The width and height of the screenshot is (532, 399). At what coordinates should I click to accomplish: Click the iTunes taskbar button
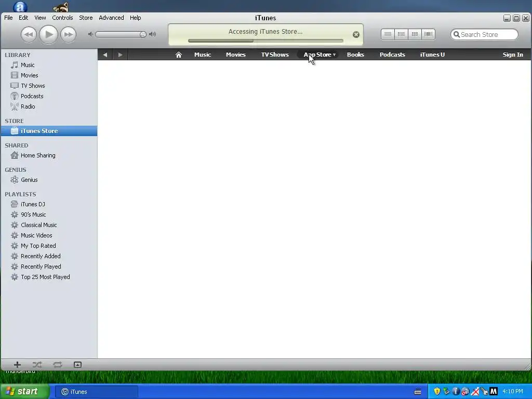(x=97, y=392)
